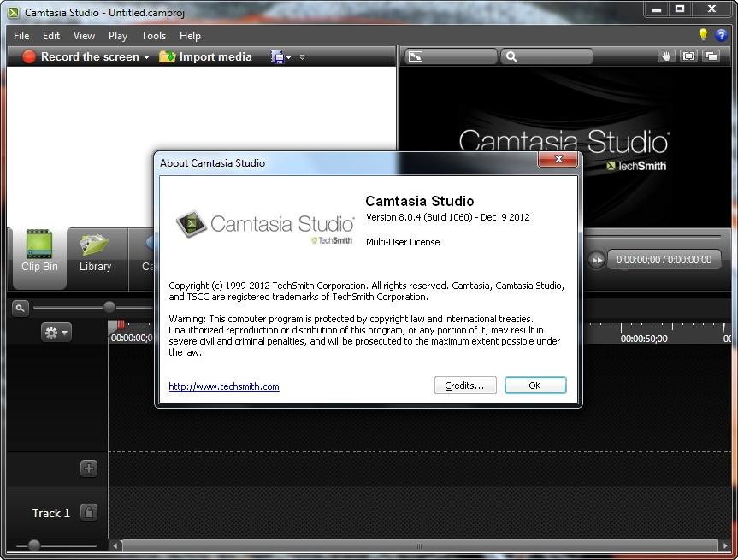The width and height of the screenshot is (738, 560).
Task: Click the timeline zoom slider handle
Action: tap(109, 307)
